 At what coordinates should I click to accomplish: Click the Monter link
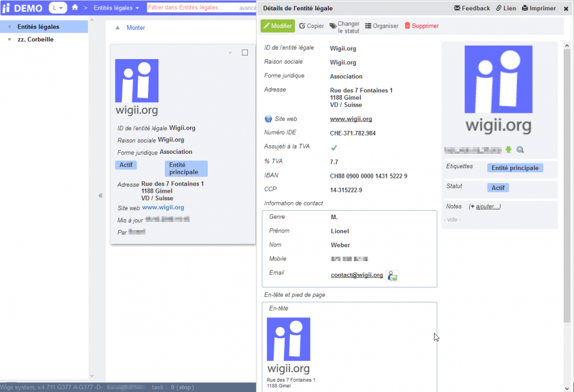point(135,28)
